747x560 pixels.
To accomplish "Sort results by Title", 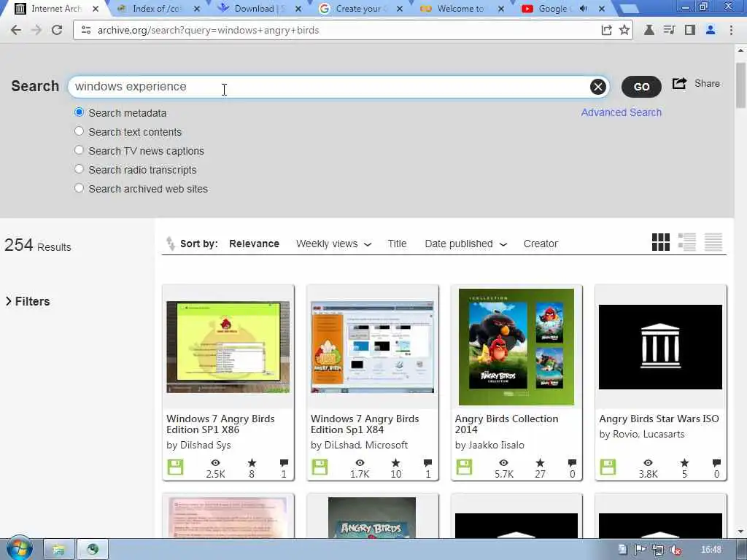I will point(397,244).
